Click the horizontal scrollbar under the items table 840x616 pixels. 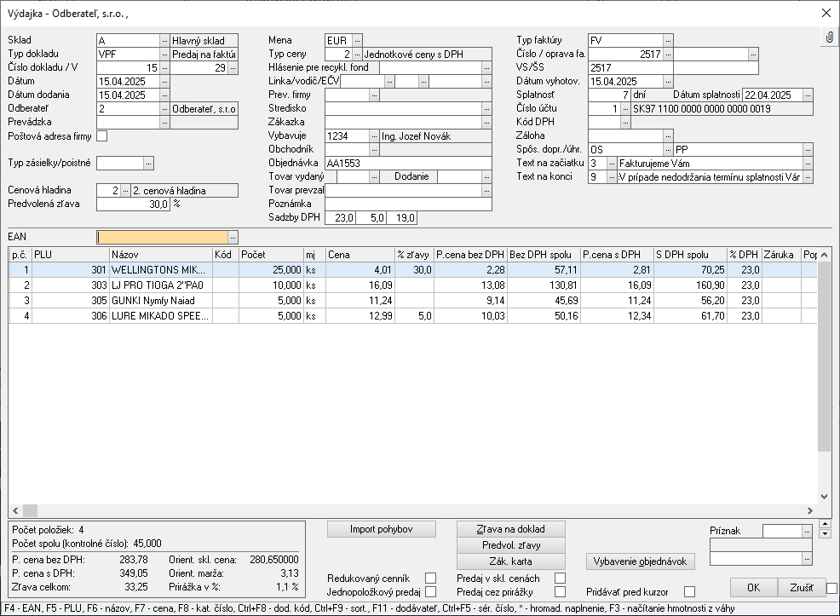(409, 510)
